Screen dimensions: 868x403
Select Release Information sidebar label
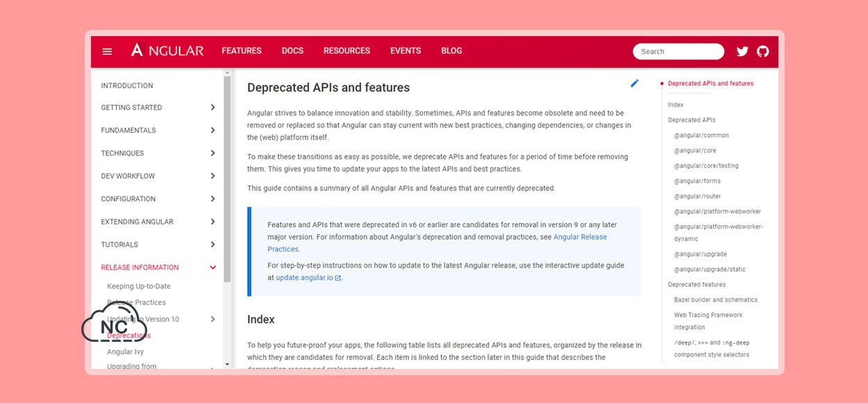[140, 268]
